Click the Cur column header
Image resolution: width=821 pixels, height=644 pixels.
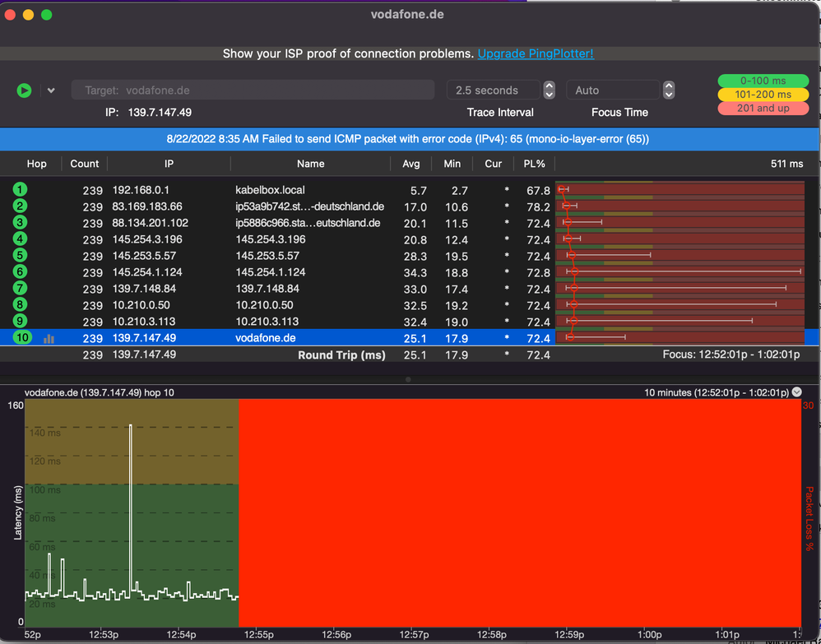[x=494, y=164]
